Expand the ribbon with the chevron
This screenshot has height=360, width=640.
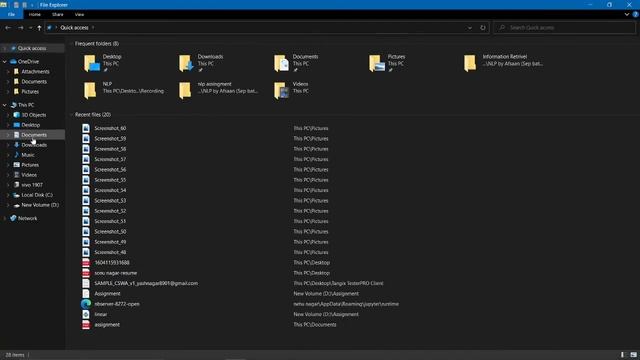click(627, 14)
